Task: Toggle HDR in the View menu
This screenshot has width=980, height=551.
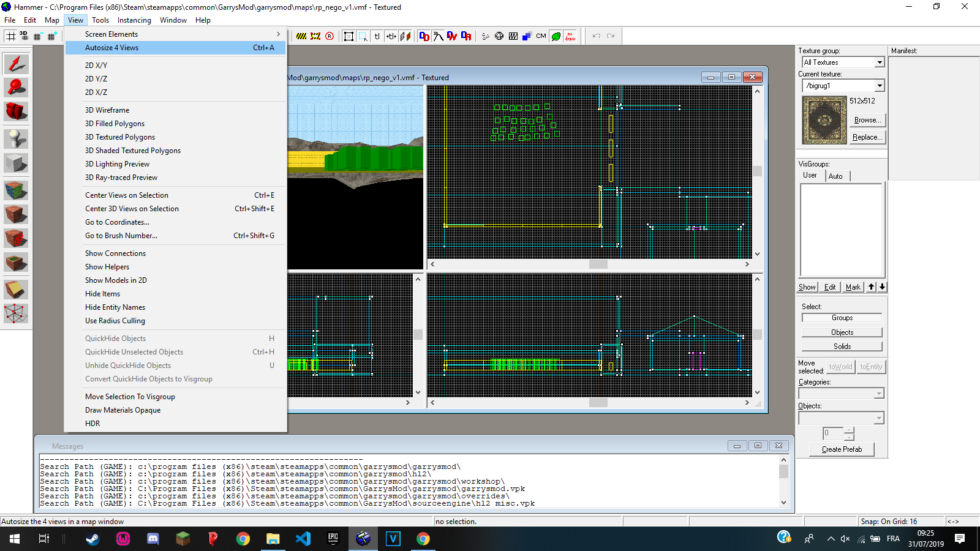Action: [176, 424]
